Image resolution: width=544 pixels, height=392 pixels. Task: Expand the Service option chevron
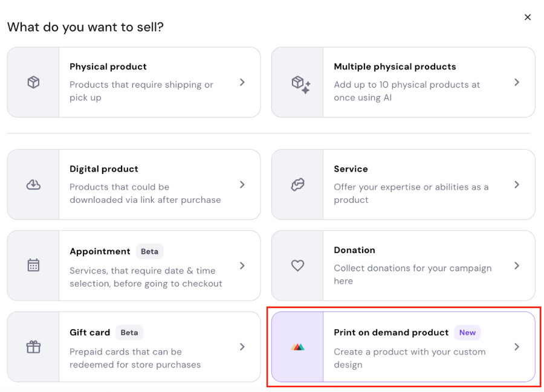pyautogui.click(x=517, y=185)
